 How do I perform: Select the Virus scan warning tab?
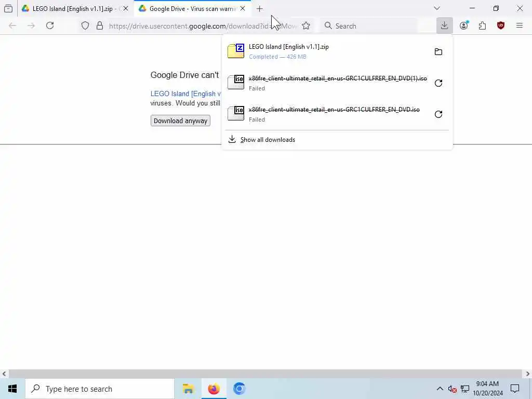pyautogui.click(x=192, y=8)
